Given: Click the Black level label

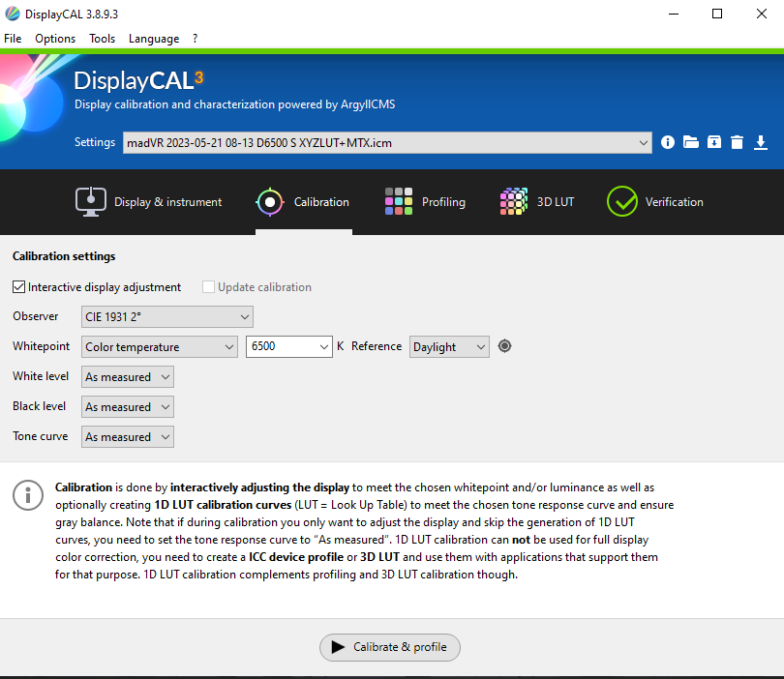Looking at the screenshot, I should (39, 406).
